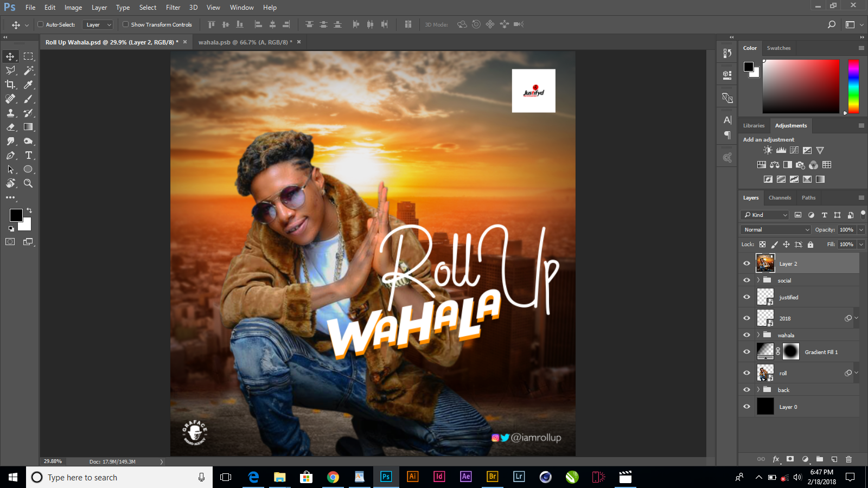Select the Ellipse shape tool
This screenshot has height=488, width=868.
28,169
